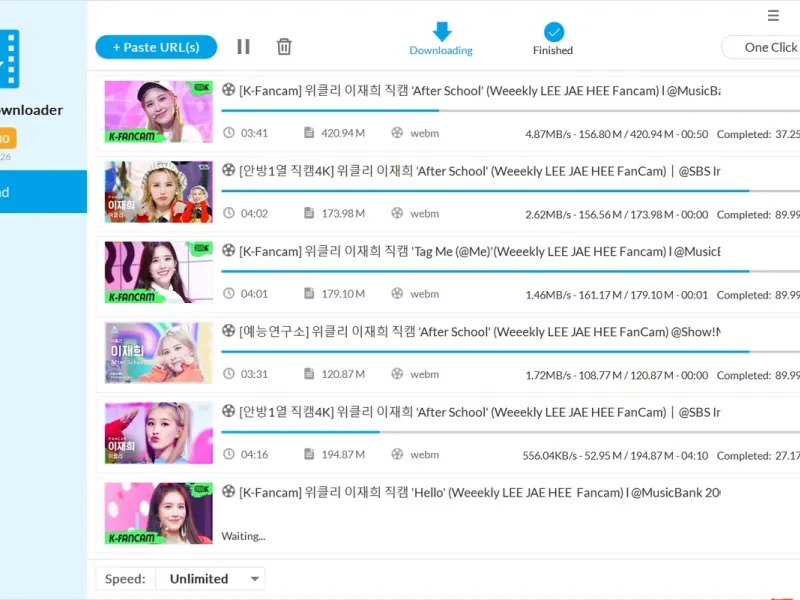Click clock icon next to 04:02
This screenshot has width=800, height=600.
229,213
